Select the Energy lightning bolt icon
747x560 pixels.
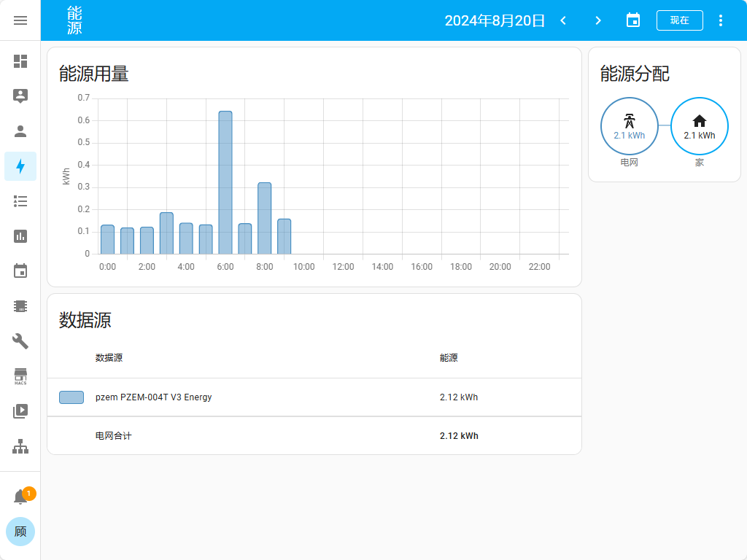pos(20,166)
